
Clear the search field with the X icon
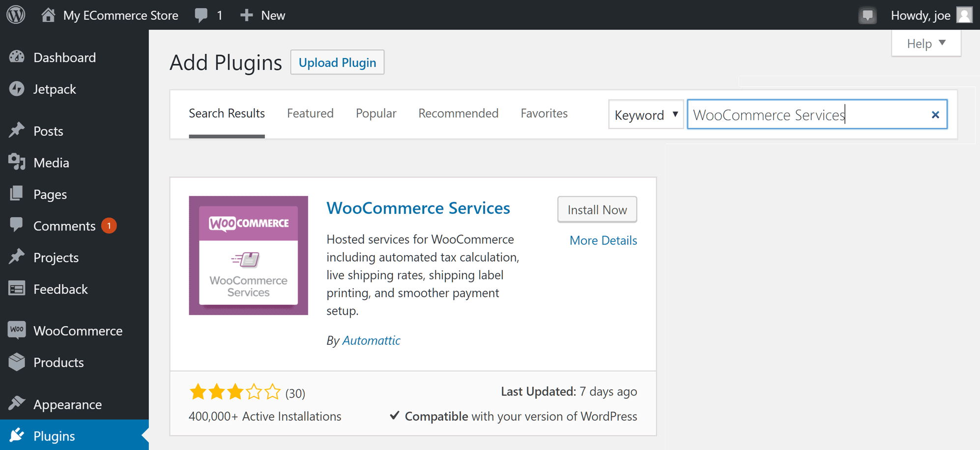(935, 115)
